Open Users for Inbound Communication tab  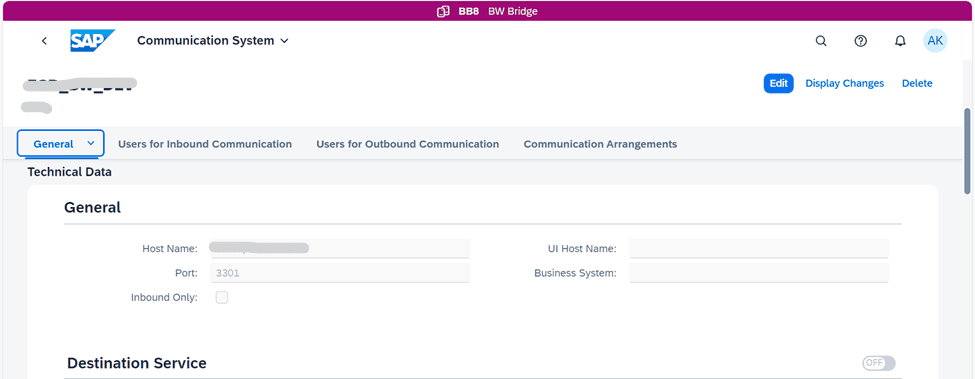click(205, 144)
